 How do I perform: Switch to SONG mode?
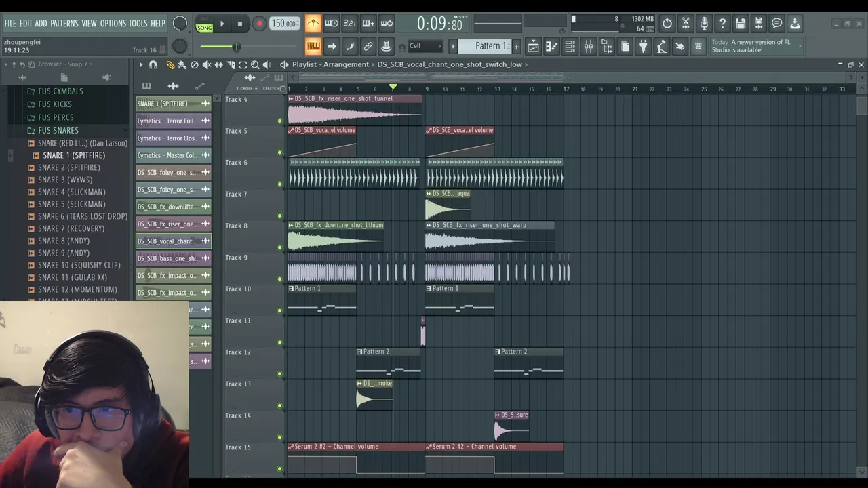tap(204, 28)
